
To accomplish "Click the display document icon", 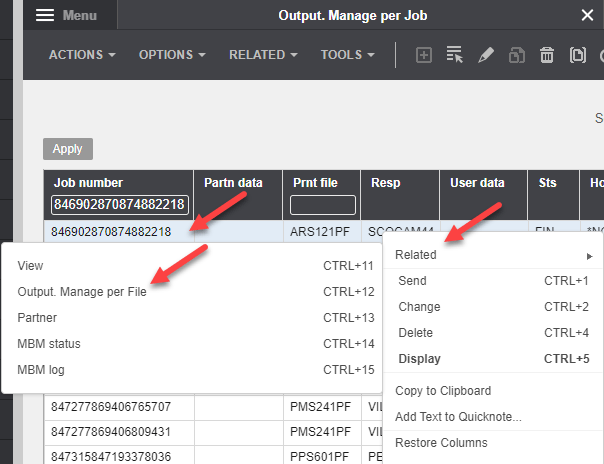I will 577,55.
